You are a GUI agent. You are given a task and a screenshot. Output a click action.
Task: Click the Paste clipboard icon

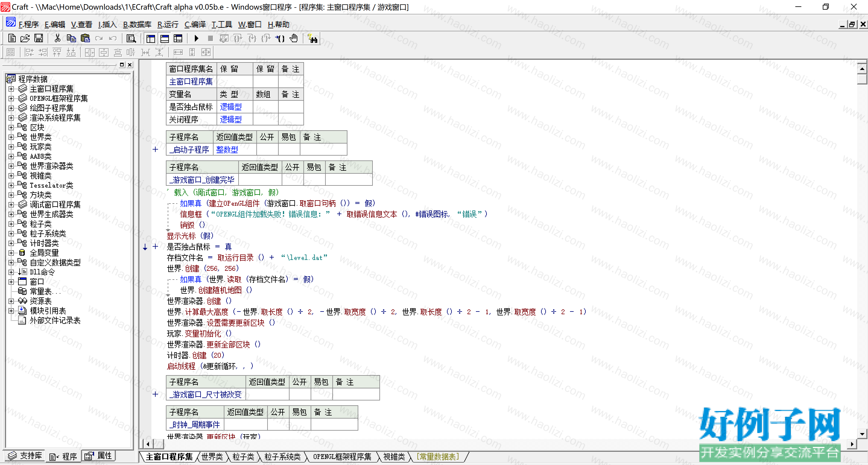85,38
